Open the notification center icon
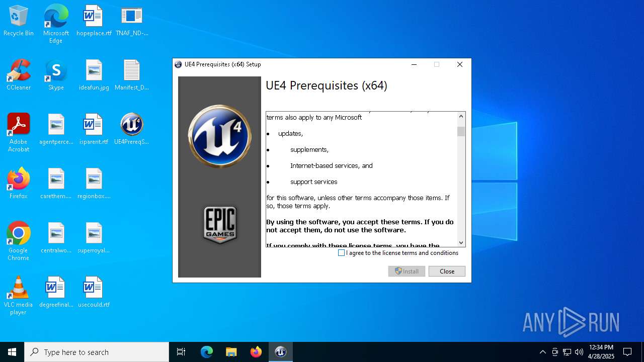 click(x=627, y=352)
